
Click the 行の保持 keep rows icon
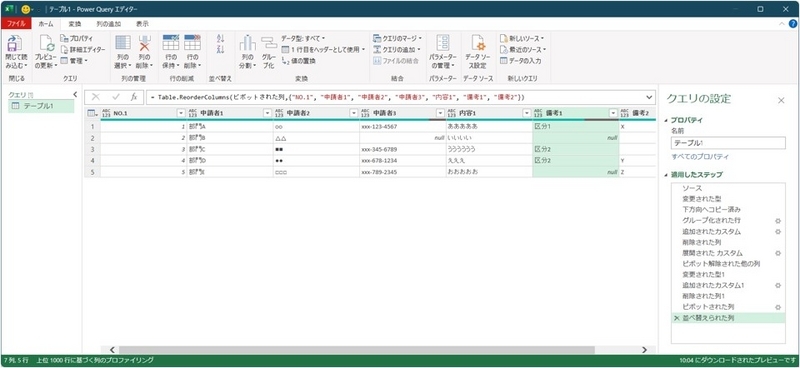point(170,42)
